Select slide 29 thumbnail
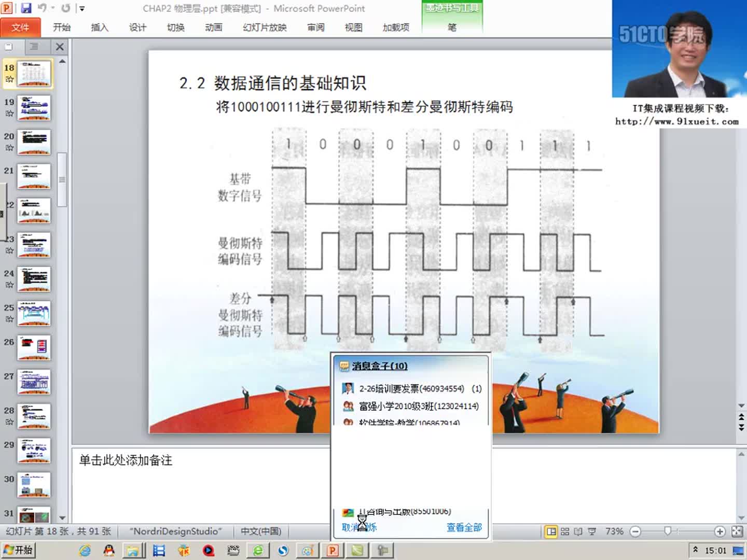747x560 pixels. [34, 450]
